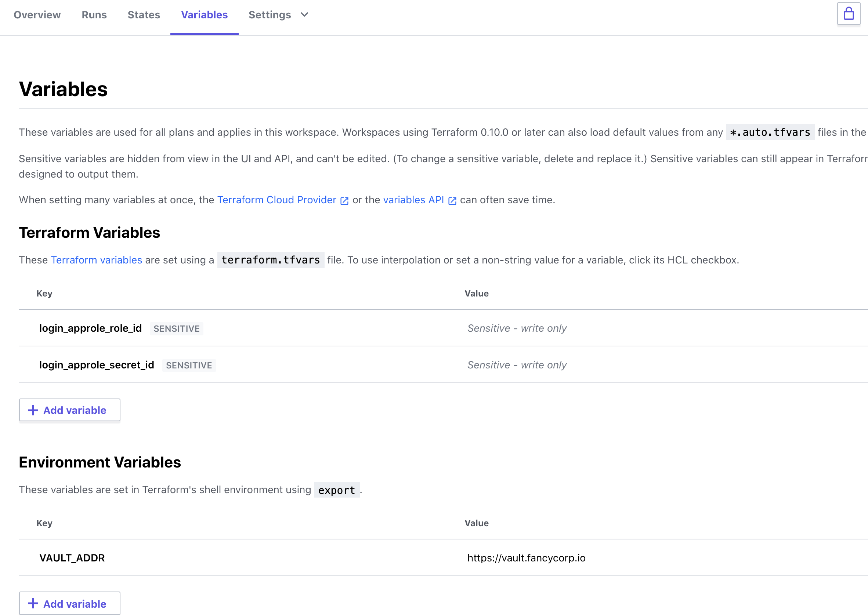Select the login_approle_role_id variable row
This screenshot has width=868, height=615.
click(91, 328)
